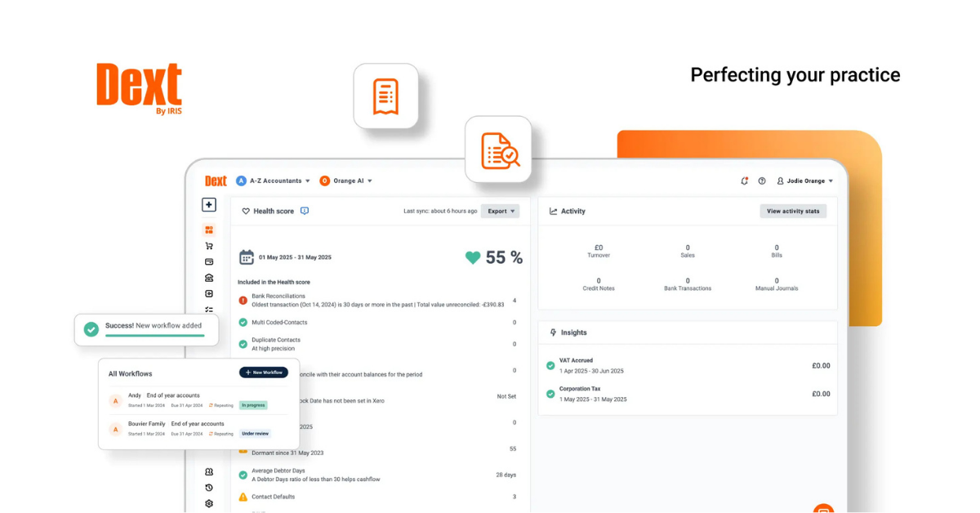Image resolution: width=980 pixels, height=513 pixels.
Task: Open the bank building icon in sidebar
Action: (x=209, y=278)
